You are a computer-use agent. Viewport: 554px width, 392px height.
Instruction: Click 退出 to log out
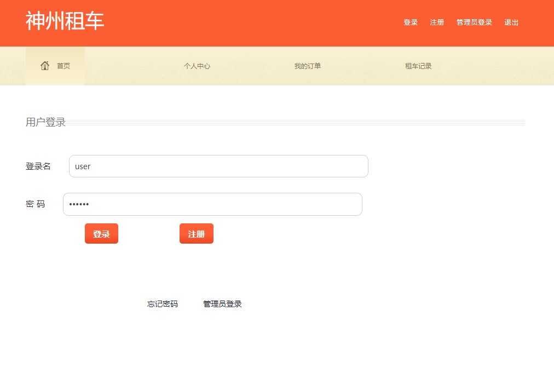click(511, 22)
